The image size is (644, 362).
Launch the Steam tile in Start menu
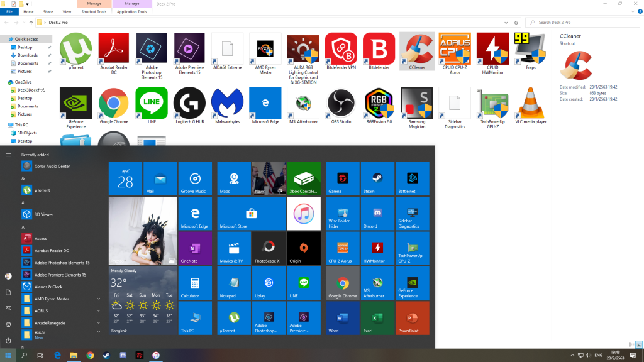[x=377, y=178]
